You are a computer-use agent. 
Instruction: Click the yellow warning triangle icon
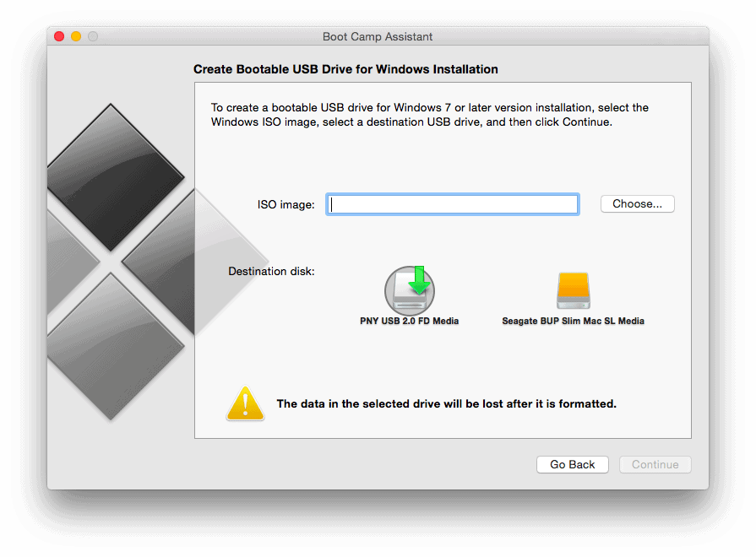pyautogui.click(x=245, y=403)
